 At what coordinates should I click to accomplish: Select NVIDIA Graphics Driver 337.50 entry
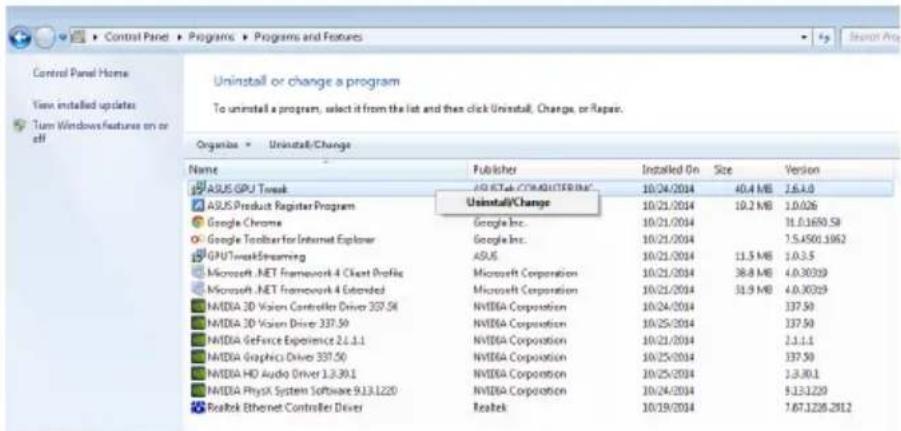pyautogui.click(x=277, y=357)
